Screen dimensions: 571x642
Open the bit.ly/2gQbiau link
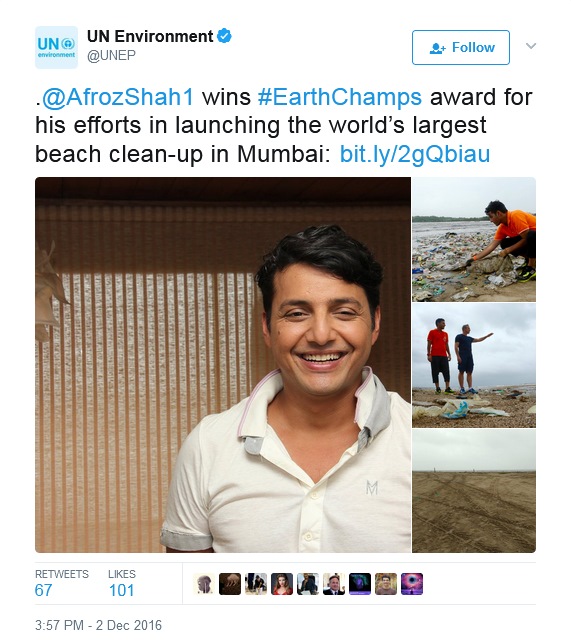tap(415, 154)
